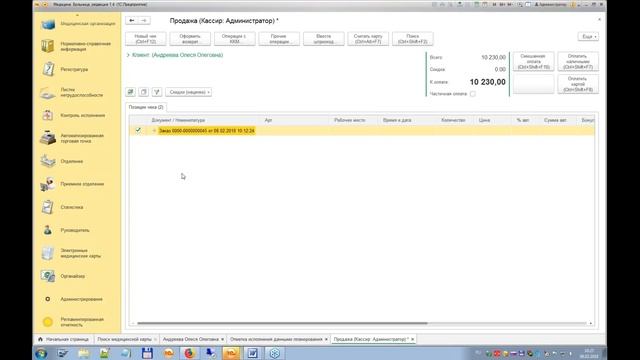Switch to Андреева Олеся Олеговна tab
Viewport: 640px width, 360px height.
191,339
